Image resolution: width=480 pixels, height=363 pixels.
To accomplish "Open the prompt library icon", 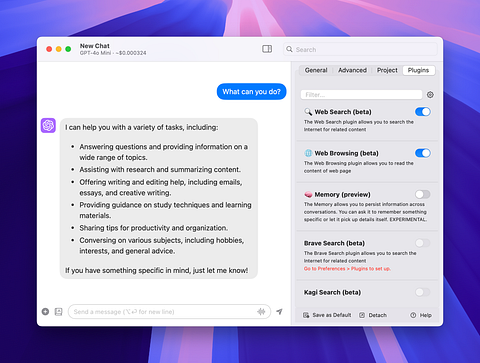I will point(58,312).
